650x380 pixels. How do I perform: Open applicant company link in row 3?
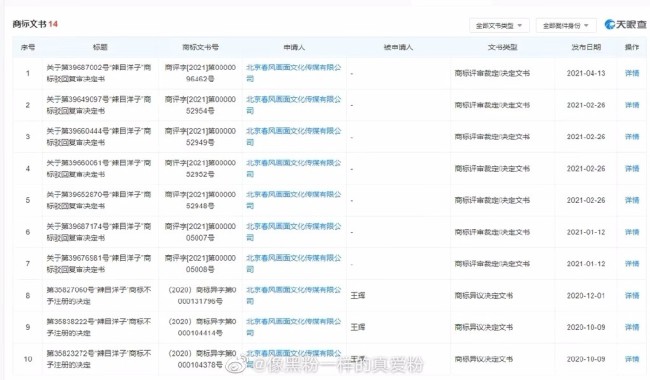293,137
